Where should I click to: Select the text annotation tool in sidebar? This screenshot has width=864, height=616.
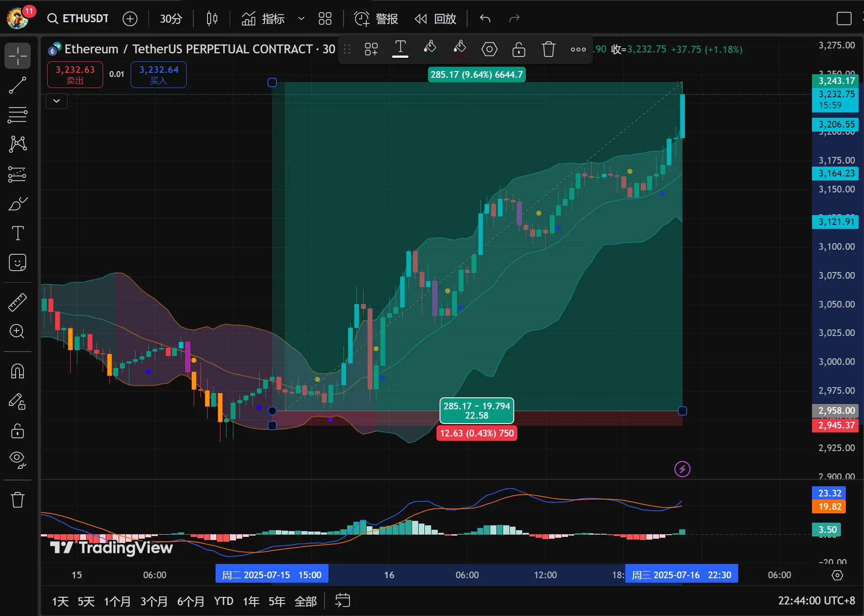pos(18,233)
